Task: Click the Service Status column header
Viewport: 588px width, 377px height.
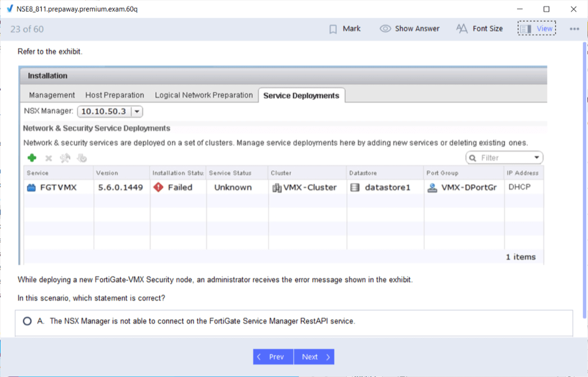Action: point(237,172)
